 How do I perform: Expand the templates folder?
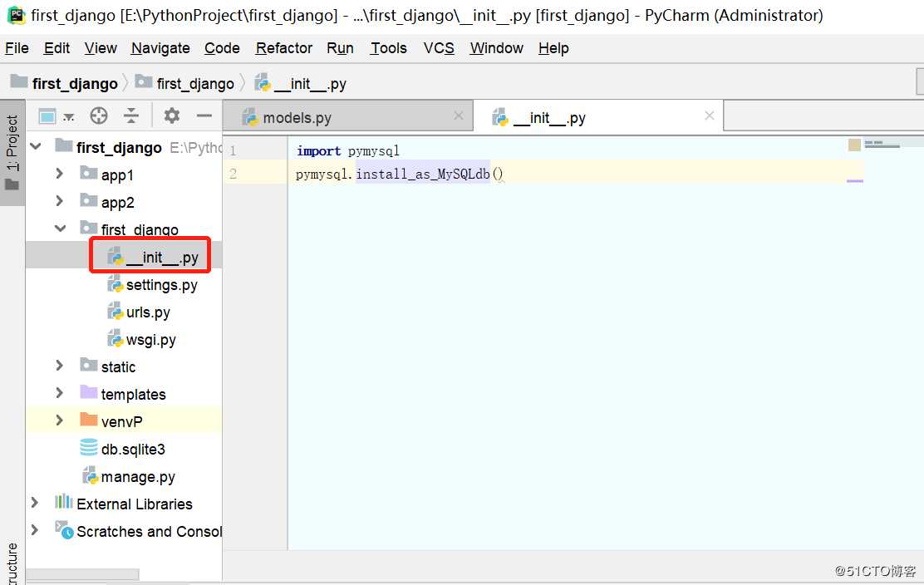point(60,392)
